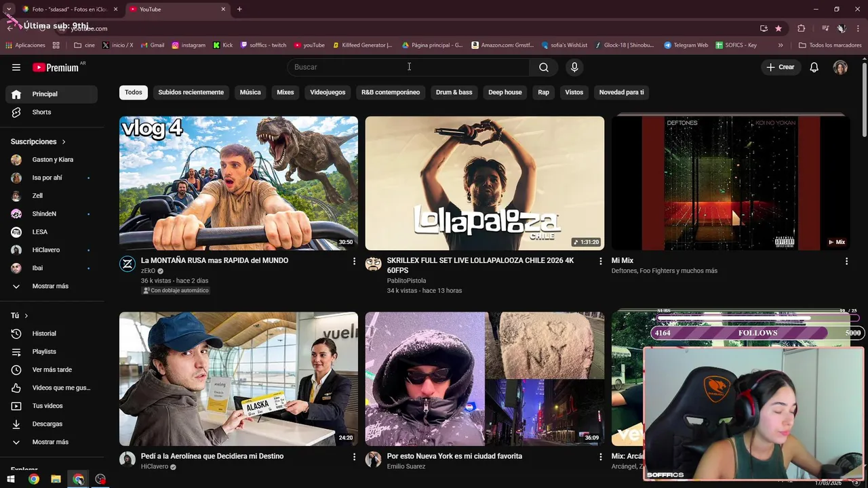Select Novedad para ti chip

(622, 92)
